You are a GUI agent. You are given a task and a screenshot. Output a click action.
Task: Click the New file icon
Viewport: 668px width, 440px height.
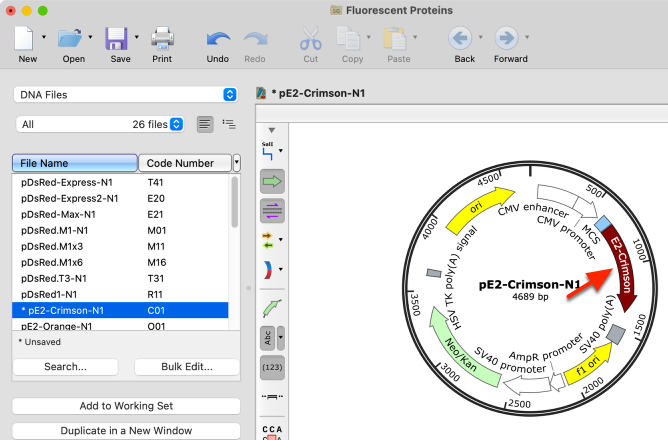[x=24, y=38]
